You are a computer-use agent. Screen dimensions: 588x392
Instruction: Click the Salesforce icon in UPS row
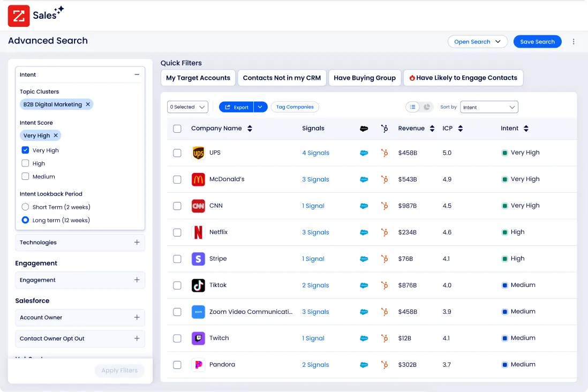pyautogui.click(x=364, y=153)
